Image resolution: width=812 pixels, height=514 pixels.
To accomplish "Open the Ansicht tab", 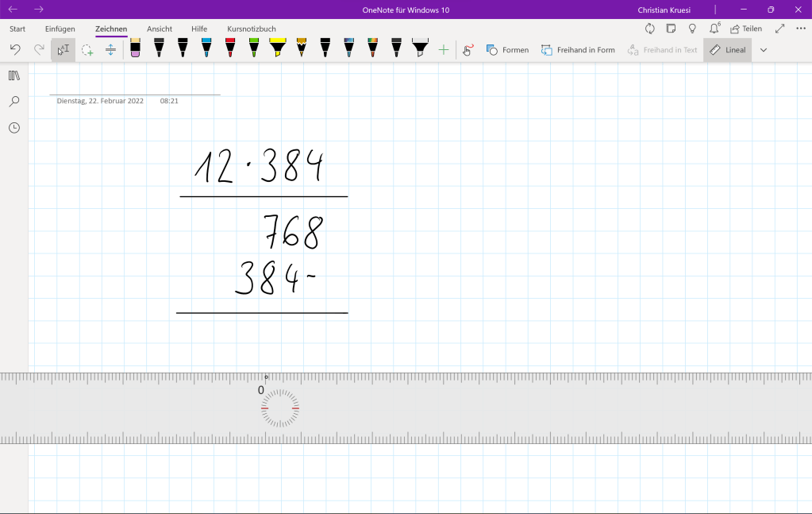I will click(x=160, y=29).
